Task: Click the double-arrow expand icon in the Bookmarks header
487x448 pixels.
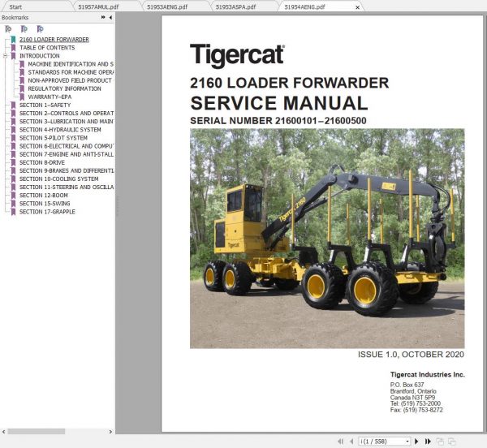Action: (x=103, y=17)
